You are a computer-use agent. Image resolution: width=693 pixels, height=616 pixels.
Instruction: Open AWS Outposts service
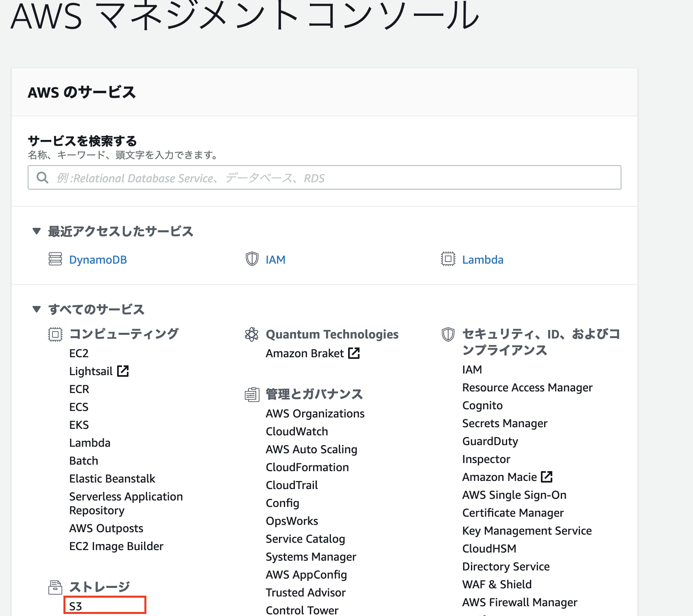pyautogui.click(x=106, y=528)
